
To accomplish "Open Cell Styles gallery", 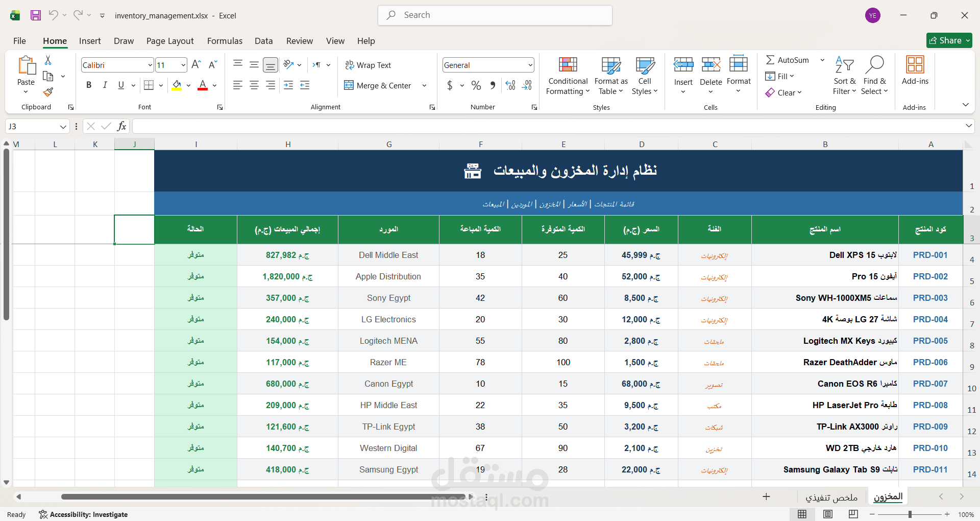I will point(645,76).
